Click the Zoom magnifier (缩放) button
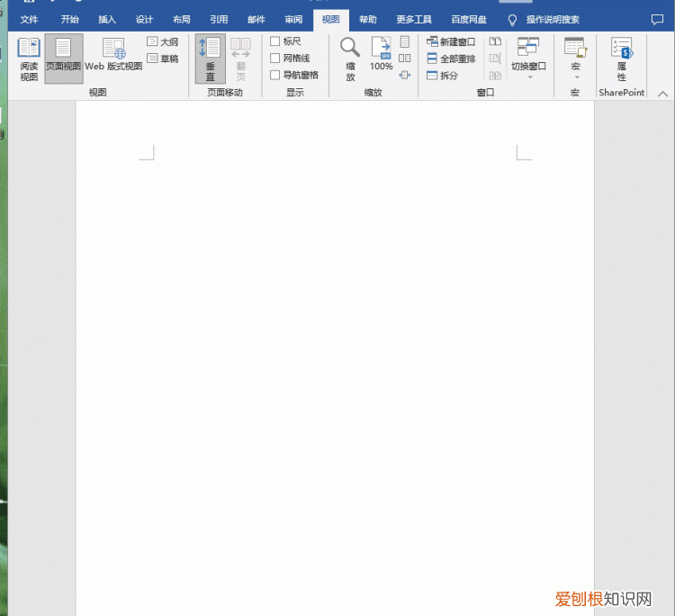 point(350,59)
